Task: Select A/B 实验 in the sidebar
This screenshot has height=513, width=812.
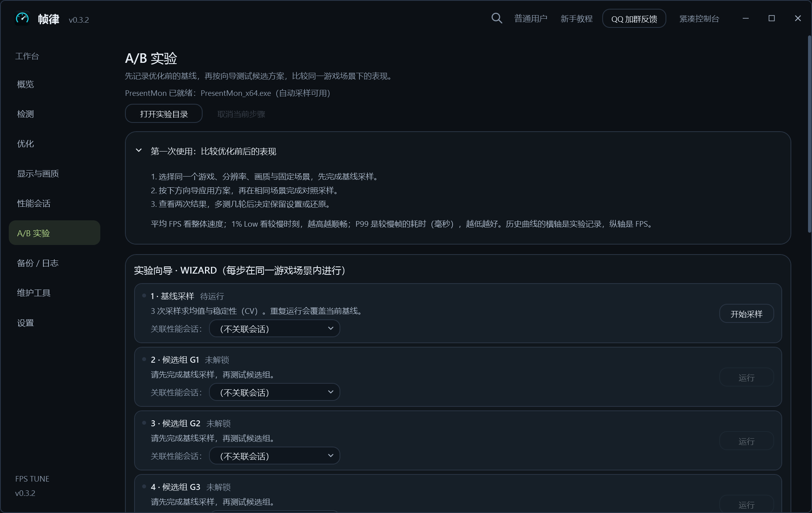Action: [x=55, y=233]
